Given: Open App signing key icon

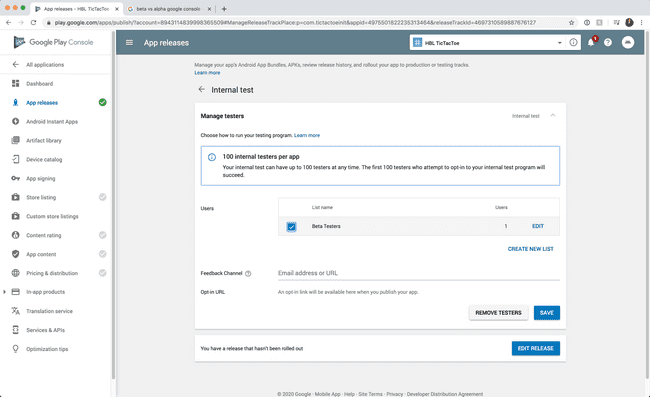Looking at the screenshot, I should [x=15, y=178].
